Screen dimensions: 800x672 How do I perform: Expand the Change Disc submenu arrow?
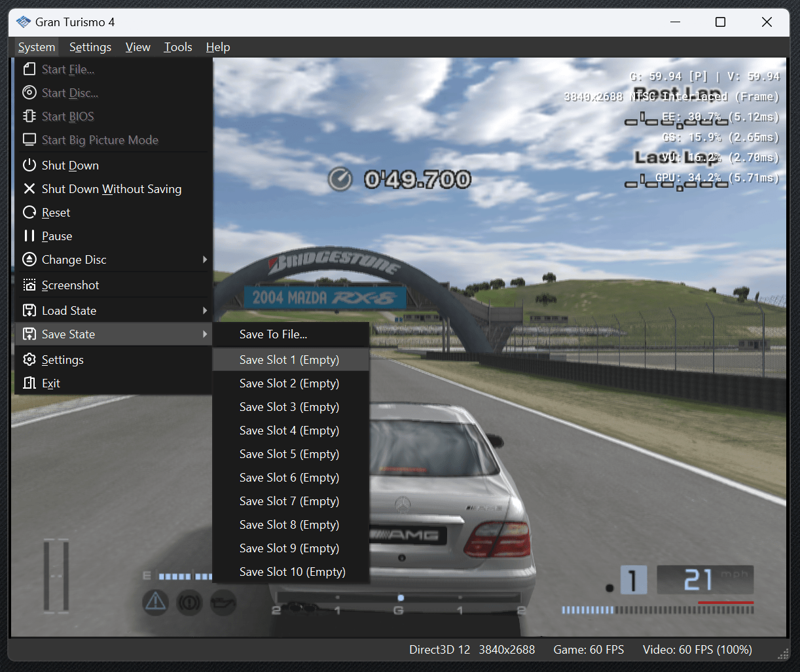click(205, 260)
